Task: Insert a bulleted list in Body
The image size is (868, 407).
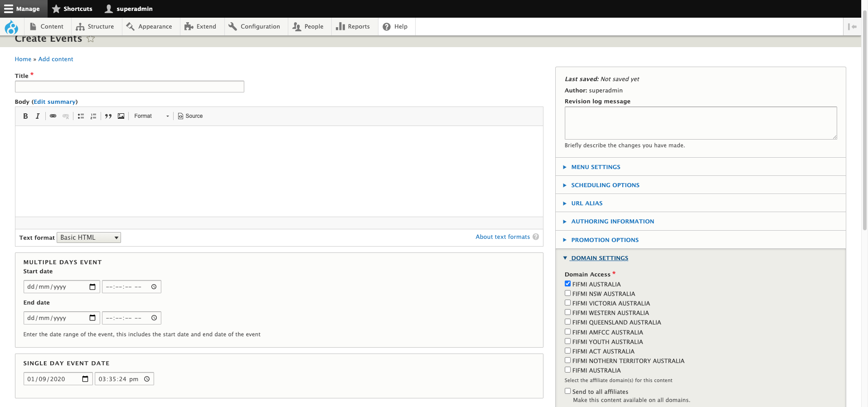Action: [81, 116]
